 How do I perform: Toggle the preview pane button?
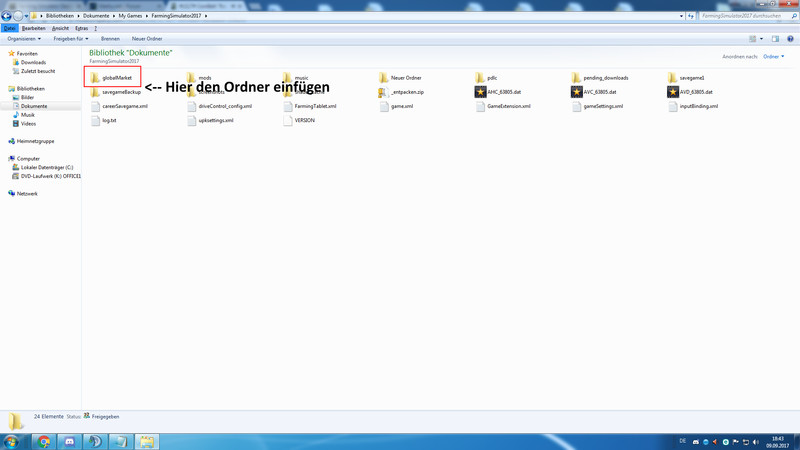pos(775,39)
